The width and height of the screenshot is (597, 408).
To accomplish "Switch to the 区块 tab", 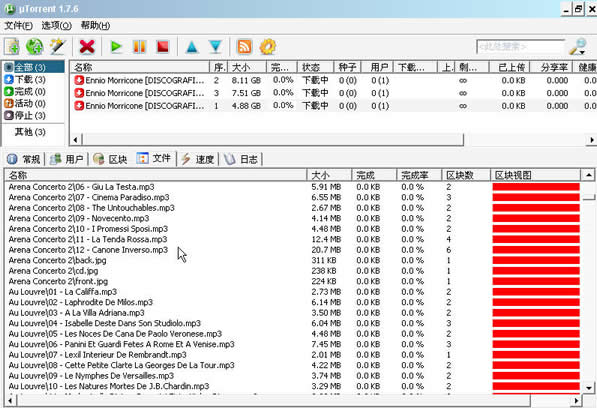I will pyautogui.click(x=110, y=159).
